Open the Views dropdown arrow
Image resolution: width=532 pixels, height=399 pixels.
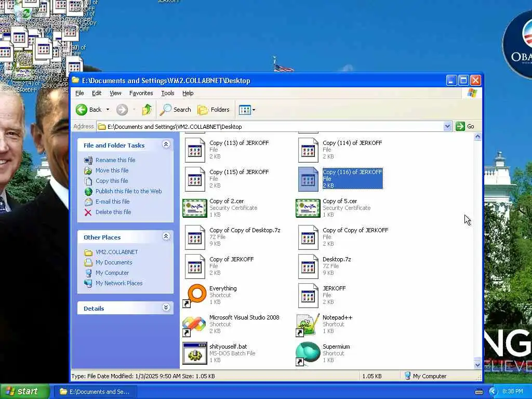tap(254, 110)
